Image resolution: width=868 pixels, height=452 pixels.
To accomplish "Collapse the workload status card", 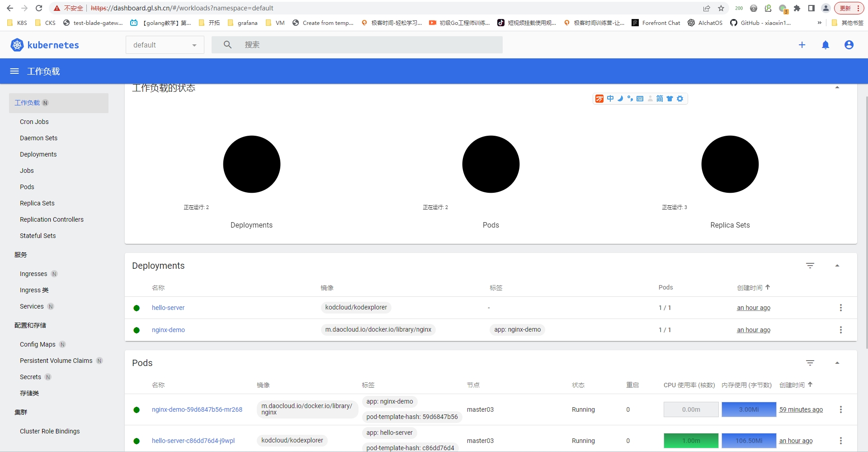I will point(837,87).
